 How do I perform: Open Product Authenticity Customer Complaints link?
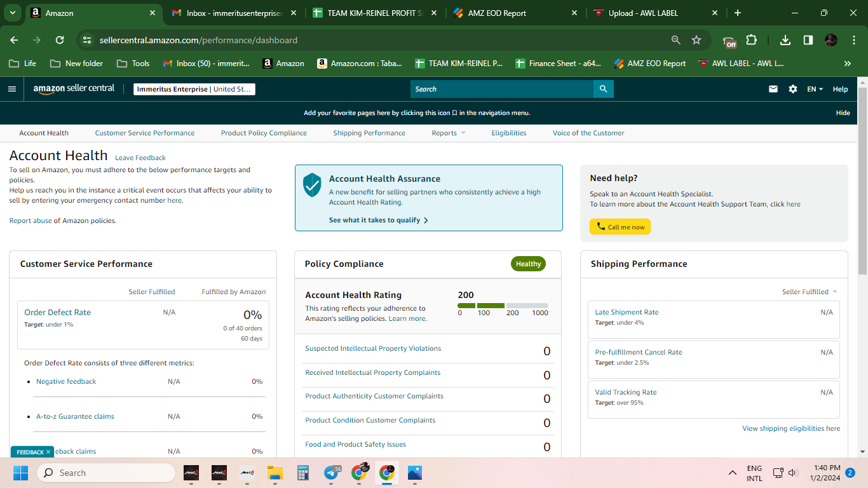pos(374,396)
